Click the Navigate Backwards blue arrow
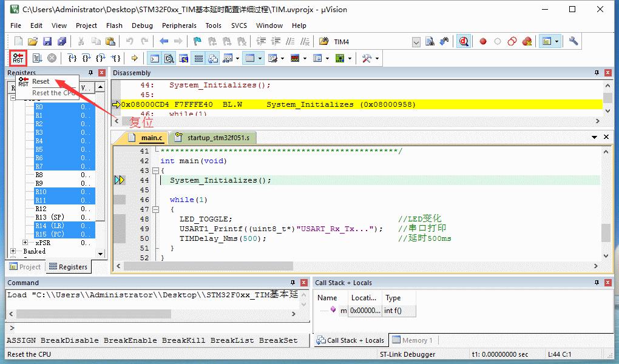 pyautogui.click(x=164, y=41)
